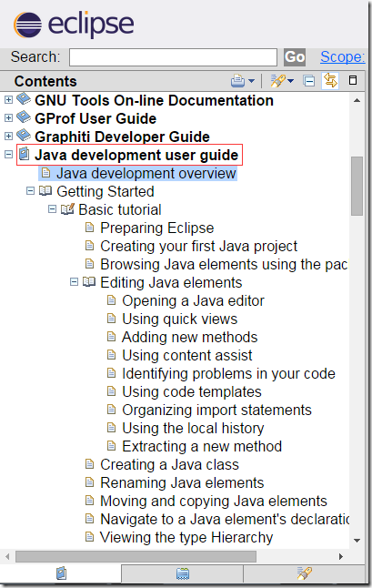Click Editing Java elements open-book icon
Screen dimensions: 372x588
(x=89, y=281)
